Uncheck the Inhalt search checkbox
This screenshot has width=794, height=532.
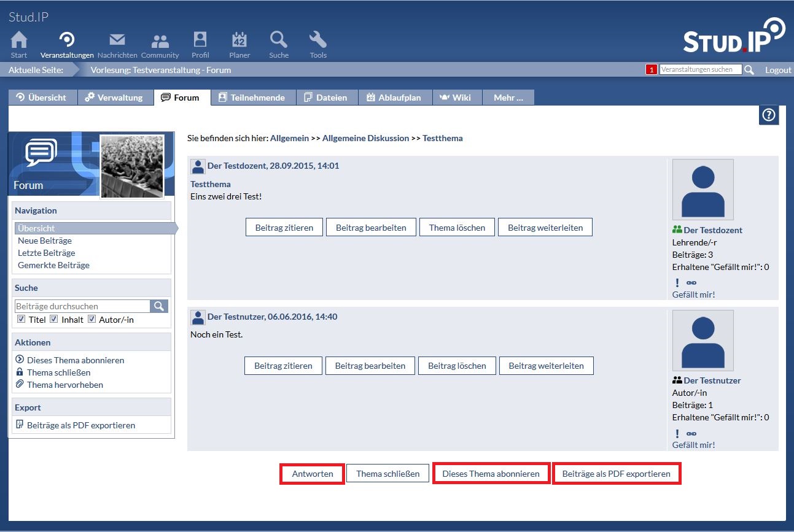[x=54, y=319]
